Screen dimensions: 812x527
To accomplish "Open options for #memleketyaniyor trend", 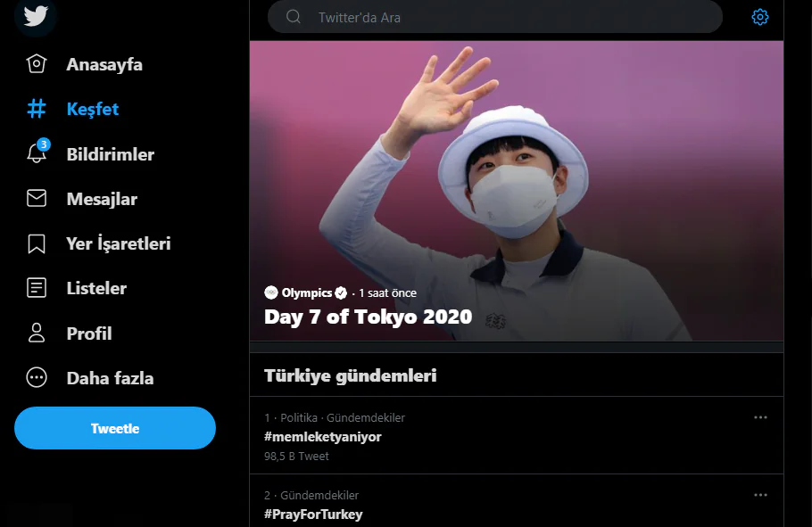I will (x=760, y=417).
